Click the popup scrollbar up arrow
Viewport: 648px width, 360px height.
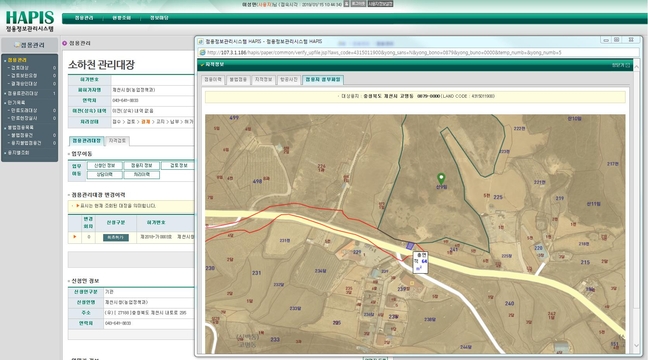tap(637, 67)
